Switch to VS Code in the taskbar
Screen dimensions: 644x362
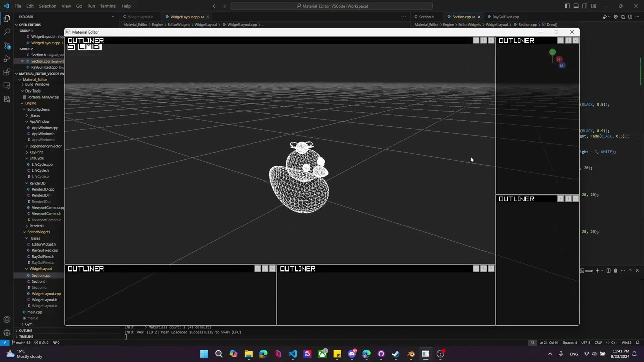[x=293, y=354]
